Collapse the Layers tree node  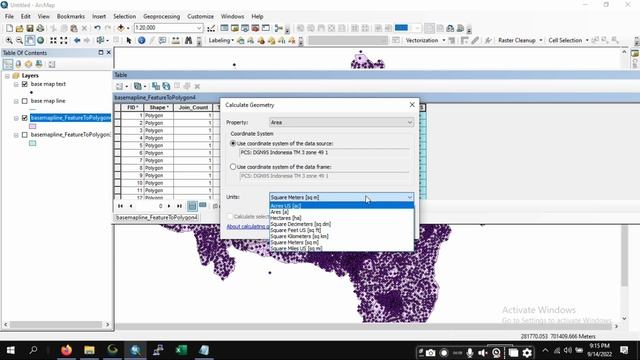[7, 76]
